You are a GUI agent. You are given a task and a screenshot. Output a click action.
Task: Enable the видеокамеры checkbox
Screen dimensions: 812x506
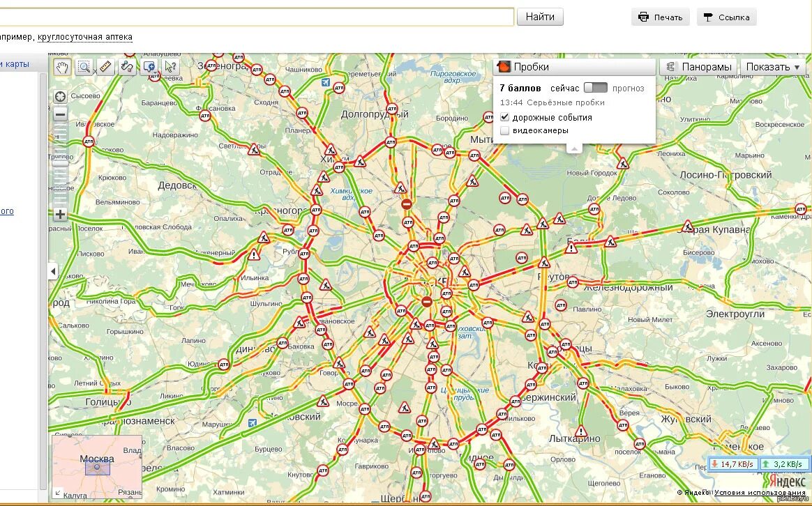pyautogui.click(x=504, y=130)
